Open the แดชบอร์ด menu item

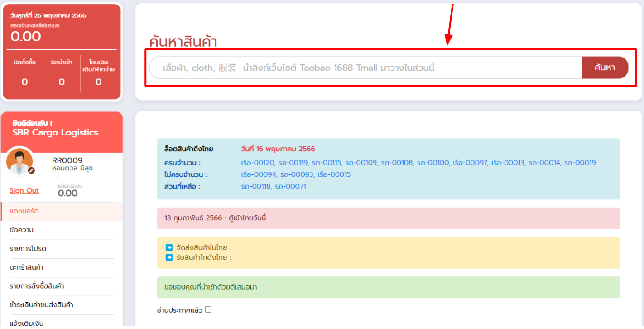coord(24,211)
